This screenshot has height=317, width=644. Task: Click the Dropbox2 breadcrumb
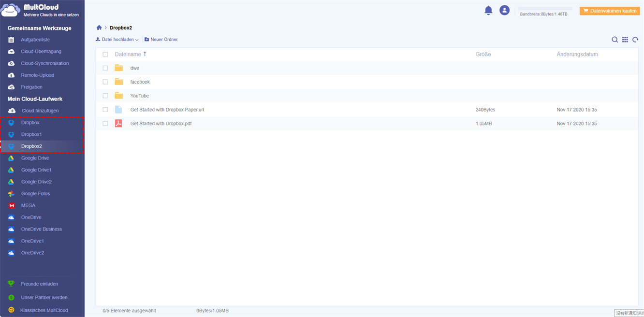click(x=121, y=28)
